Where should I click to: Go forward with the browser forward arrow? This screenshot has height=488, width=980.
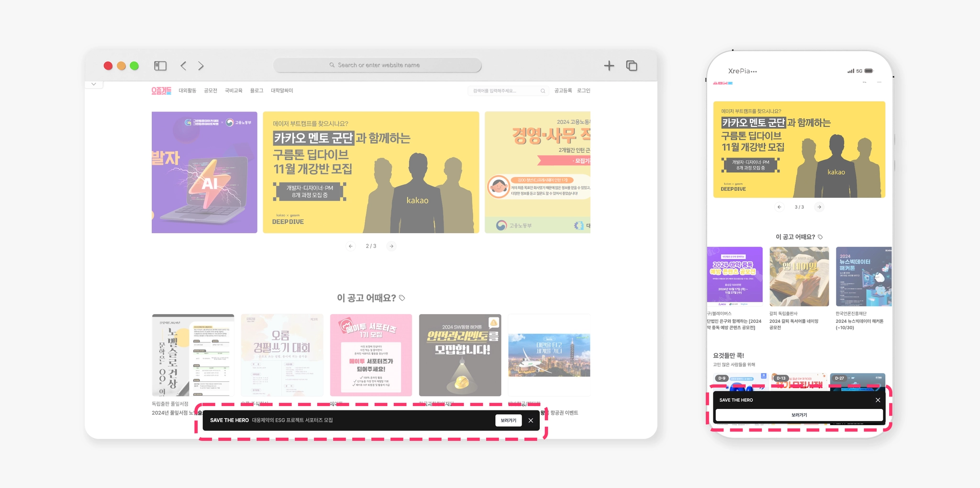(201, 66)
